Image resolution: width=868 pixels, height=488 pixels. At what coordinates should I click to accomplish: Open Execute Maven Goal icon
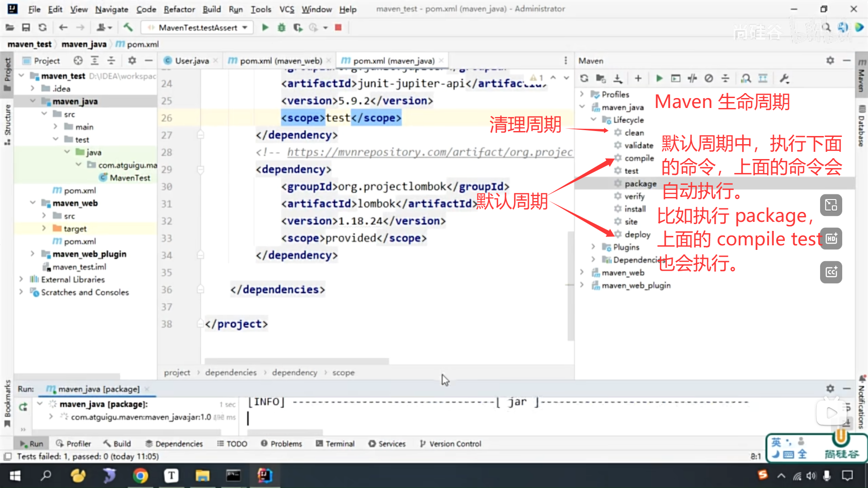pos(675,79)
